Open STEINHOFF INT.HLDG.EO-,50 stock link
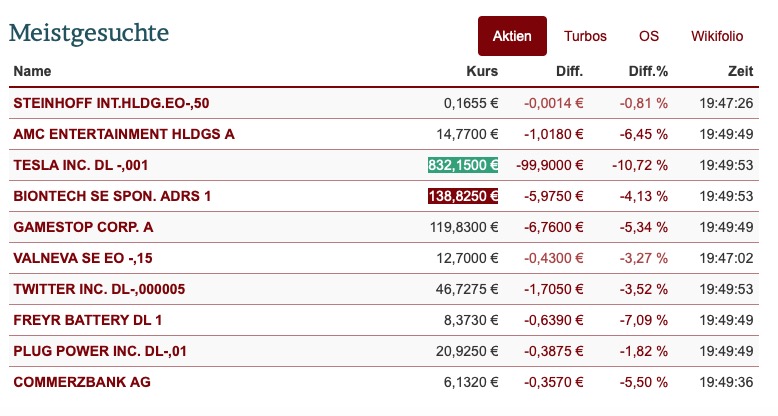Viewport: 778px width, 416px height. coord(111,103)
